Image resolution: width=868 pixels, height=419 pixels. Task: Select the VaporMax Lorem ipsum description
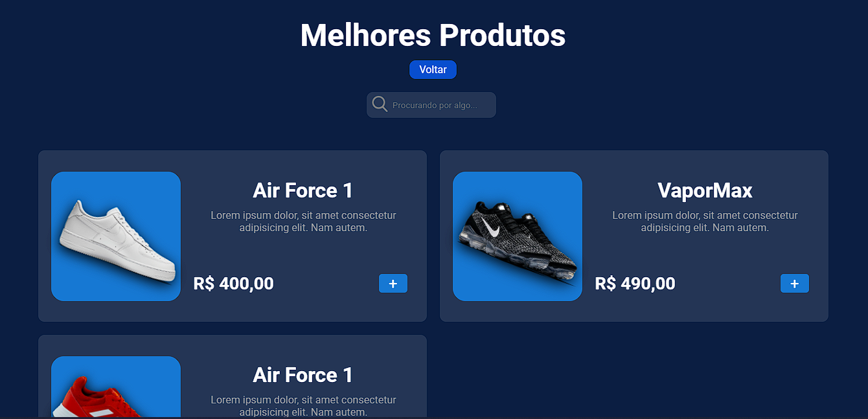click(x=705, y=221)
